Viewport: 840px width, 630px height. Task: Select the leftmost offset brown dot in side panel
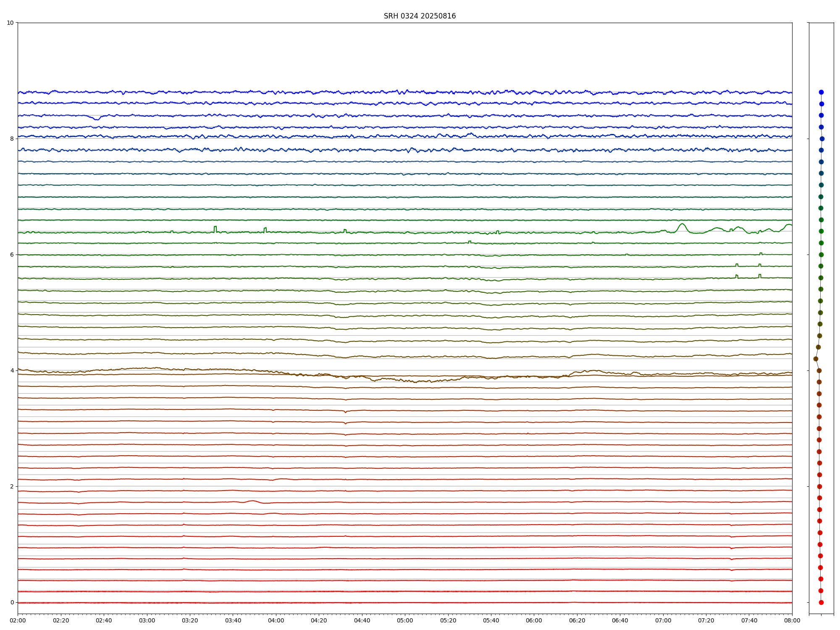pyautogui.click(x=816, y=359)
